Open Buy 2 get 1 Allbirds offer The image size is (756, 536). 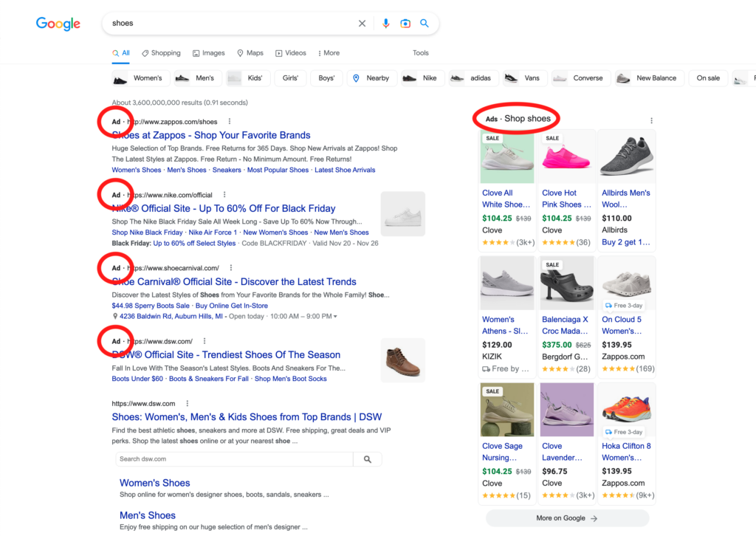[626, 242]
